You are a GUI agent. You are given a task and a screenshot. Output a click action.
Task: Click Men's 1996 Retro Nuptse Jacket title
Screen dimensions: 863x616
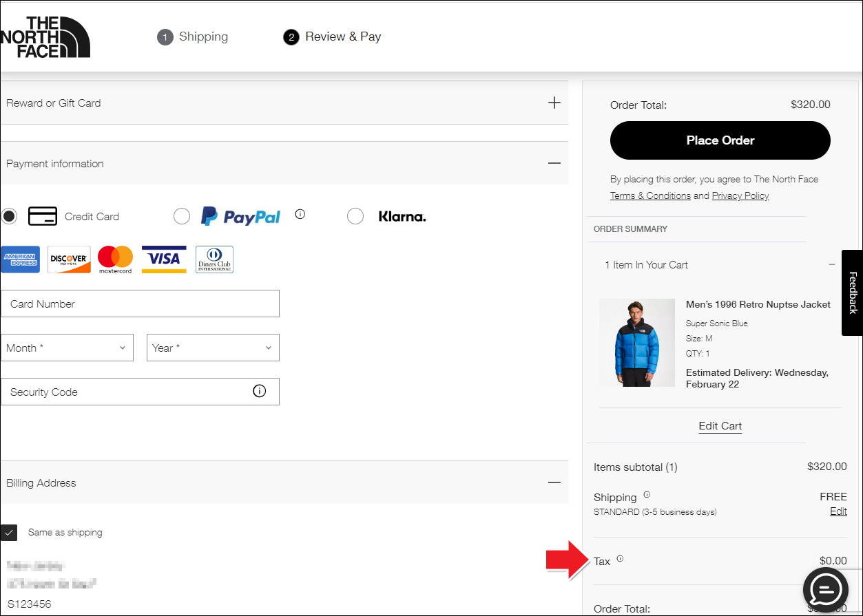pyautogui.click(x=758, y=304)
